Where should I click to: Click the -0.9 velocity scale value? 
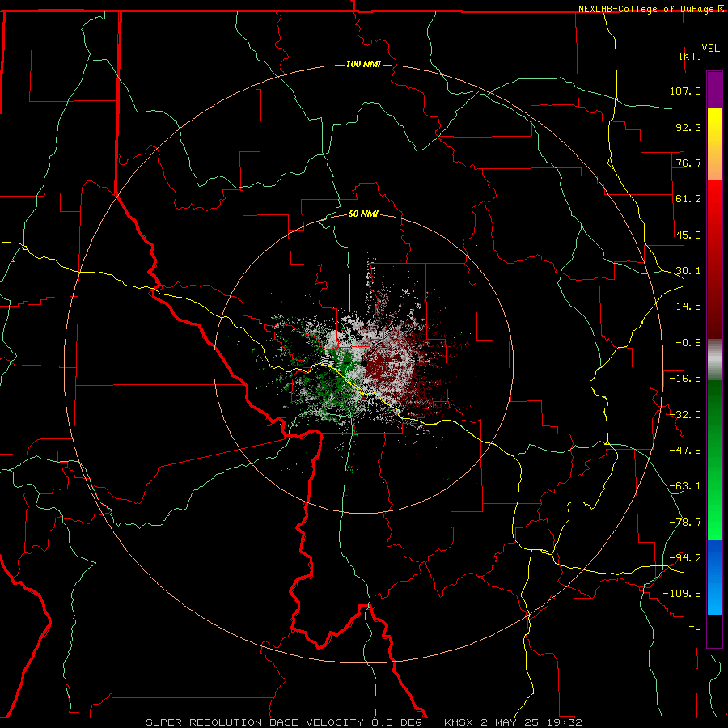pos(688,343)
